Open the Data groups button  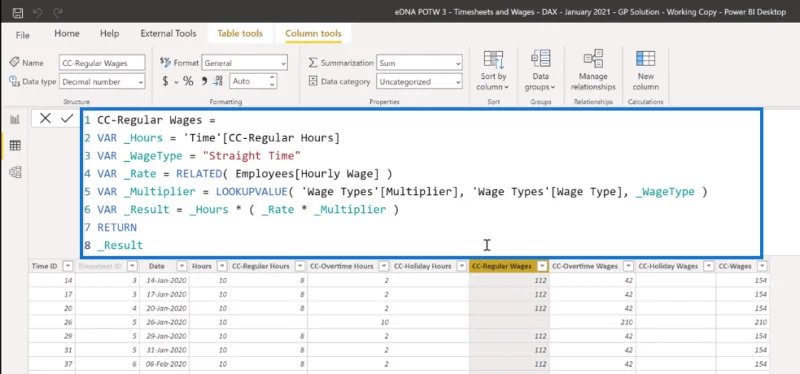click(540, 70)
